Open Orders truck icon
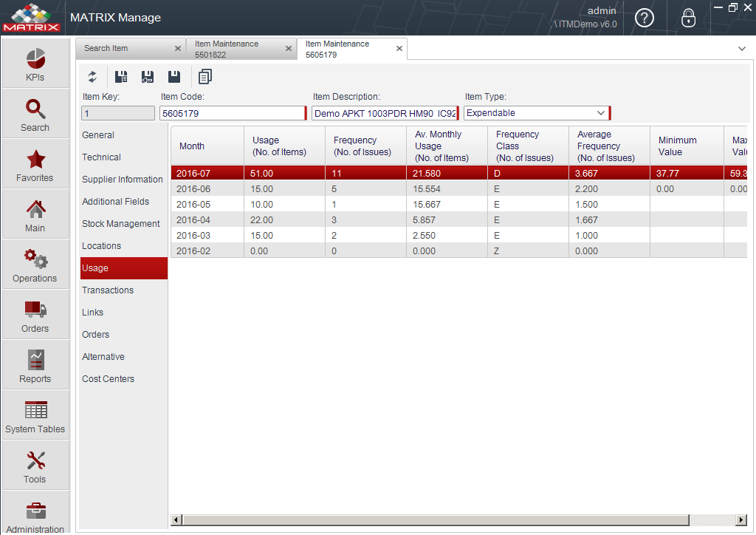The image size is (756, 535). click(35, 309)
